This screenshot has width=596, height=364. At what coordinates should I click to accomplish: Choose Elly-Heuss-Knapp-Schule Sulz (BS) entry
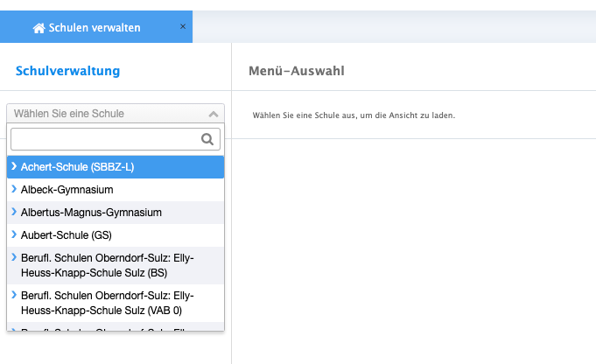pyautogui.click(x=107, y=265)
